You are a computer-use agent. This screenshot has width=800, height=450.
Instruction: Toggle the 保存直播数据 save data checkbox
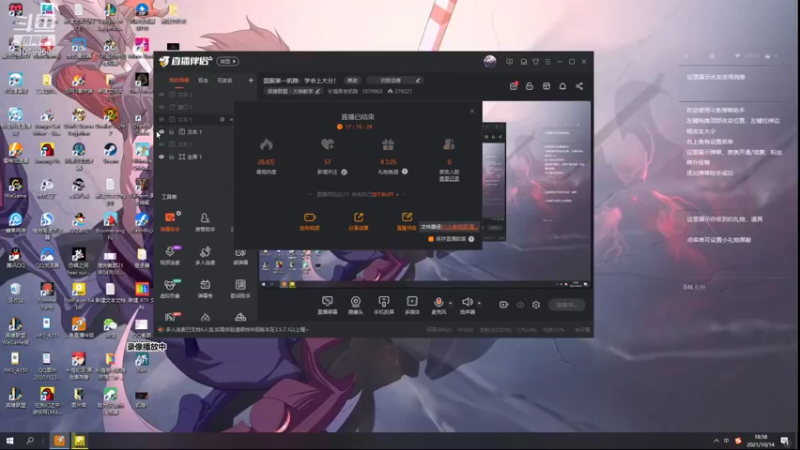coord(431,239)
